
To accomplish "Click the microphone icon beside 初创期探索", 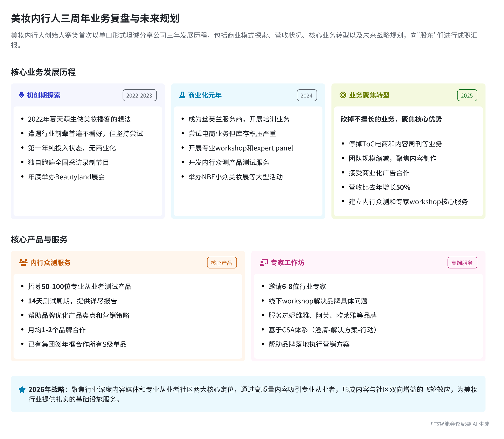I will pyautogui.click(x=22, y=95).
